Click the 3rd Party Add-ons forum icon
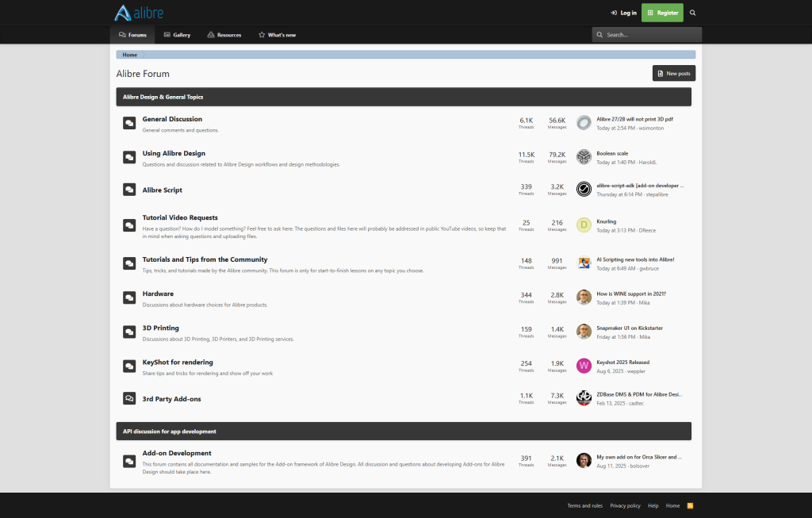This screenshot has height=518, width=812. pyautogui.click(x=129, y=398)
